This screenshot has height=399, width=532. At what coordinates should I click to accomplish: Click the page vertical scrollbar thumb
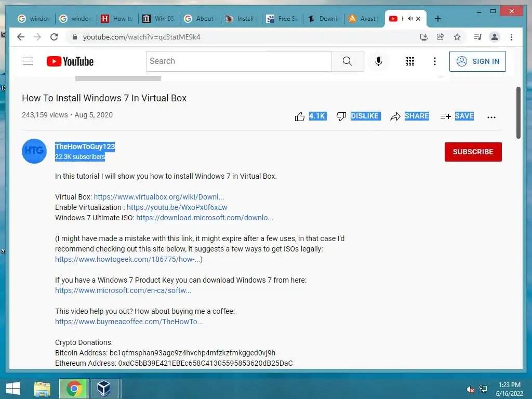518,113
